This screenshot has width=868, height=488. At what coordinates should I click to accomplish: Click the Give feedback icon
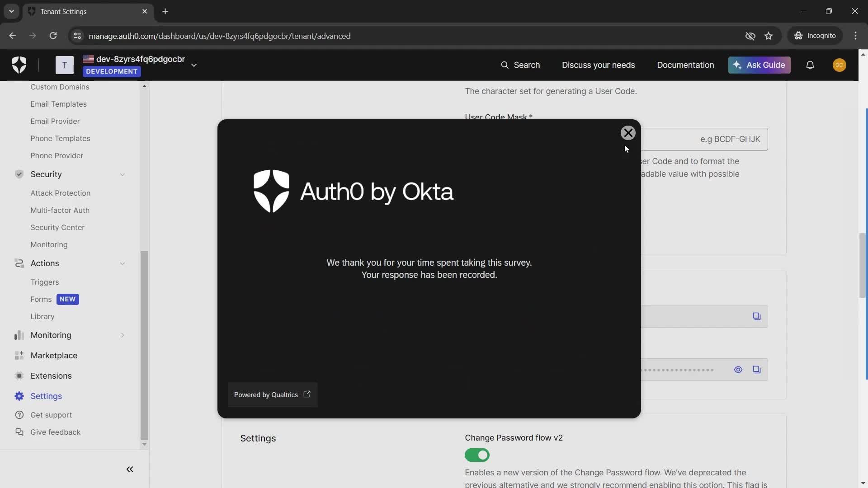click(x=19, y=432)
